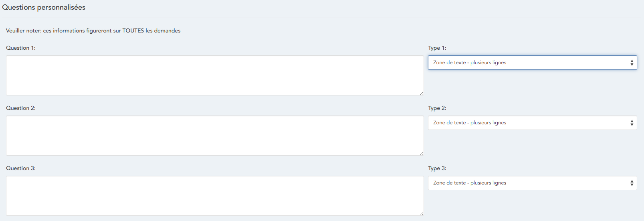Click the up-down arrows icon of Type 1
The height and width of the screenshot is (221, 644).
pos(632,63)
